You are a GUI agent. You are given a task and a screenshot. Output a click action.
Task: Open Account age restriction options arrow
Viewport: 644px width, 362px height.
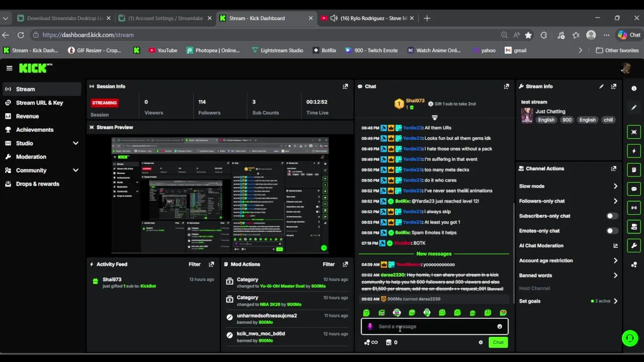click(x=615, y=260)
